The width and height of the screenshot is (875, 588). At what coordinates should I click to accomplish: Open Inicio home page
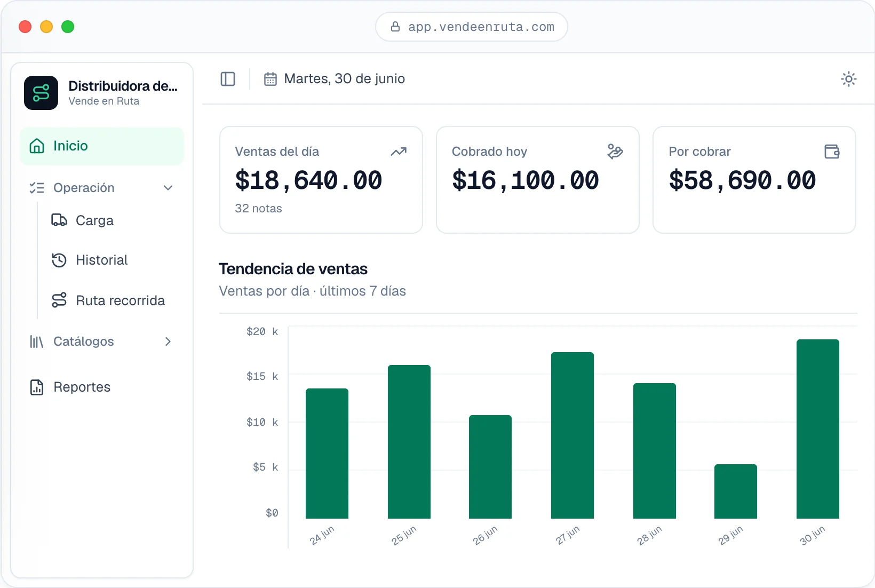click(102, 146)
